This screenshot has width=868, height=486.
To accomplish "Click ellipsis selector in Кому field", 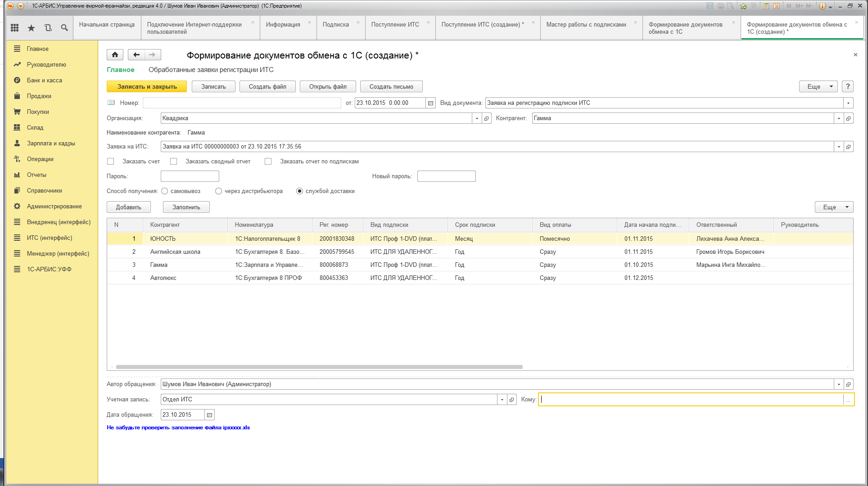I will pos(848,400).
